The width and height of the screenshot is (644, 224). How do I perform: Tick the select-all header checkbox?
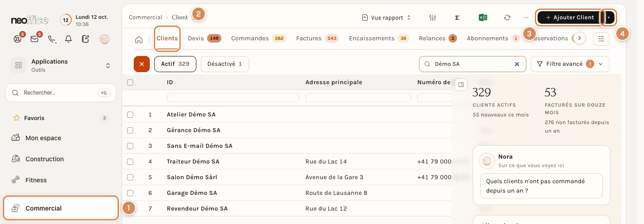130,82
